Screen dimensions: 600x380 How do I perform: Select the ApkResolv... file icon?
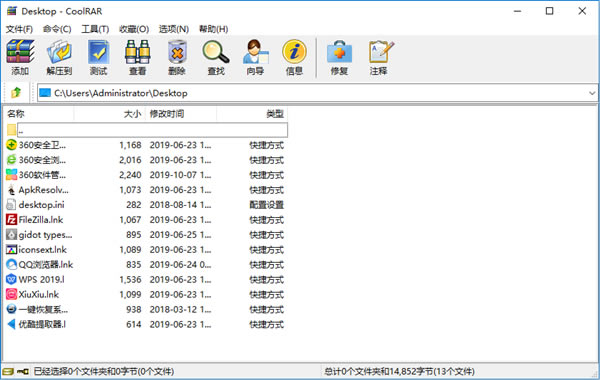(11, 189)
